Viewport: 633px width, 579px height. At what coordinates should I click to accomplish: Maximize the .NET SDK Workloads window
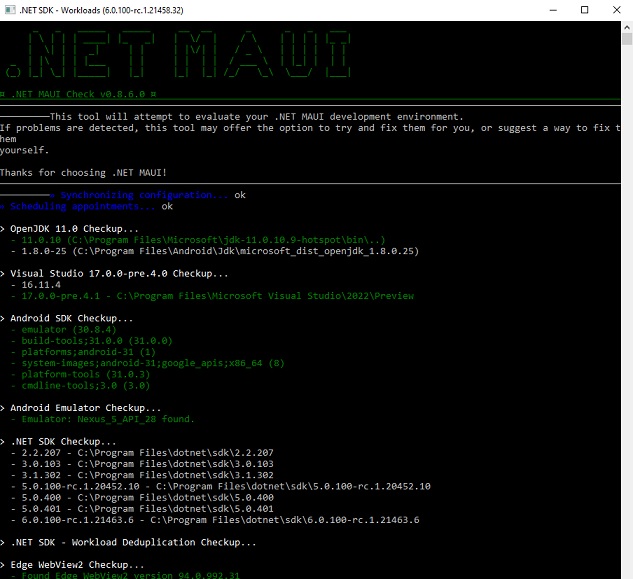[584, 10]
